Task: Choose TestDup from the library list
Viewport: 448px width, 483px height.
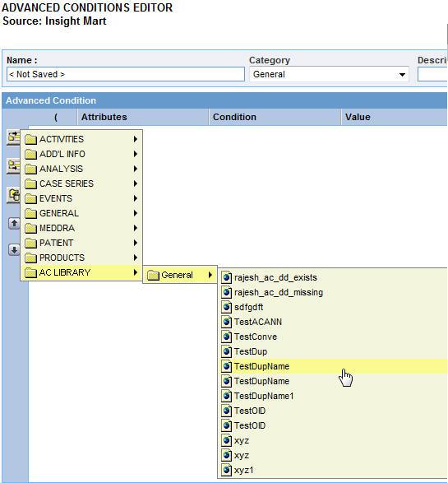Action: (x=333, y=351)
